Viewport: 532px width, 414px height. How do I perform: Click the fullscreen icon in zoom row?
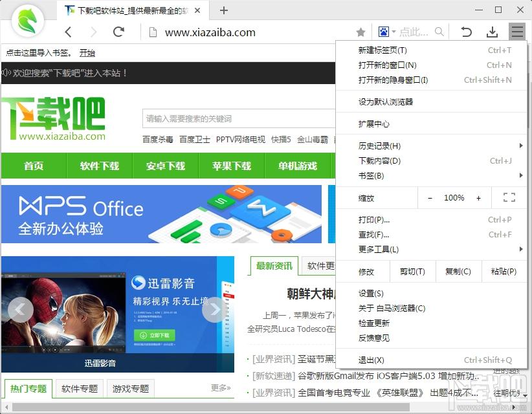click(x=509, y=197)
